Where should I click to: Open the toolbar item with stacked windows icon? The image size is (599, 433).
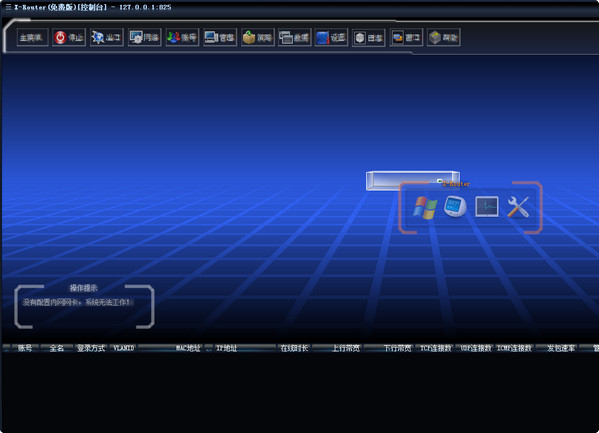click(295, 37)
